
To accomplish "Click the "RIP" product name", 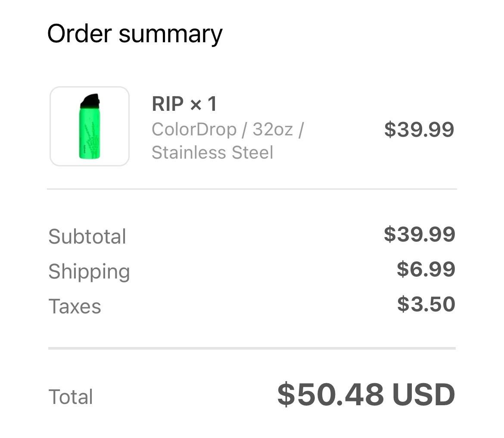I will (168, 104).
